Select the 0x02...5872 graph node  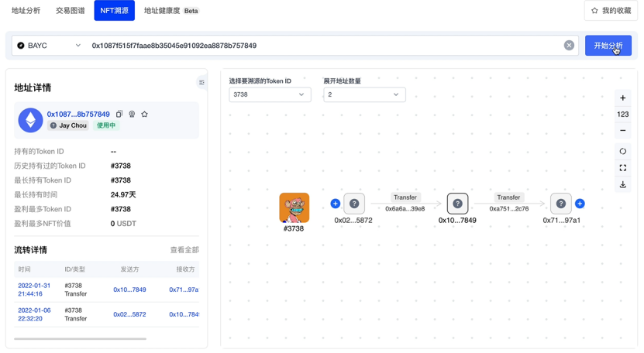[354, 204]
